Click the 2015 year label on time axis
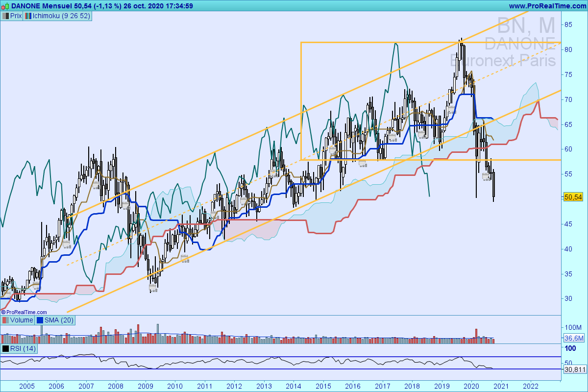This screenshot has width=588, height=392. (x=323, y=386)
